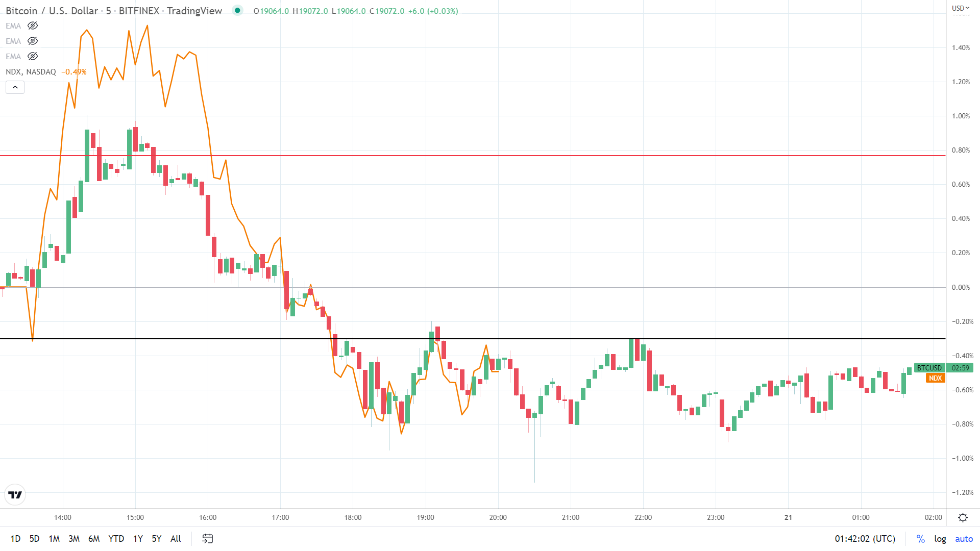Hide the second EMA indicator
Screen dimensions: 980x551
pyautogui.click(x=32, y=41)
